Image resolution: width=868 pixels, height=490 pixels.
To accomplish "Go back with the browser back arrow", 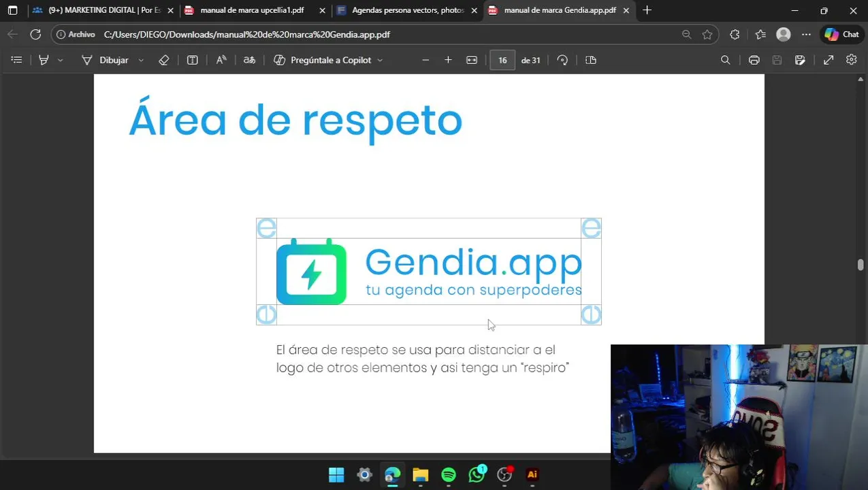I will (x=12, y=34).
